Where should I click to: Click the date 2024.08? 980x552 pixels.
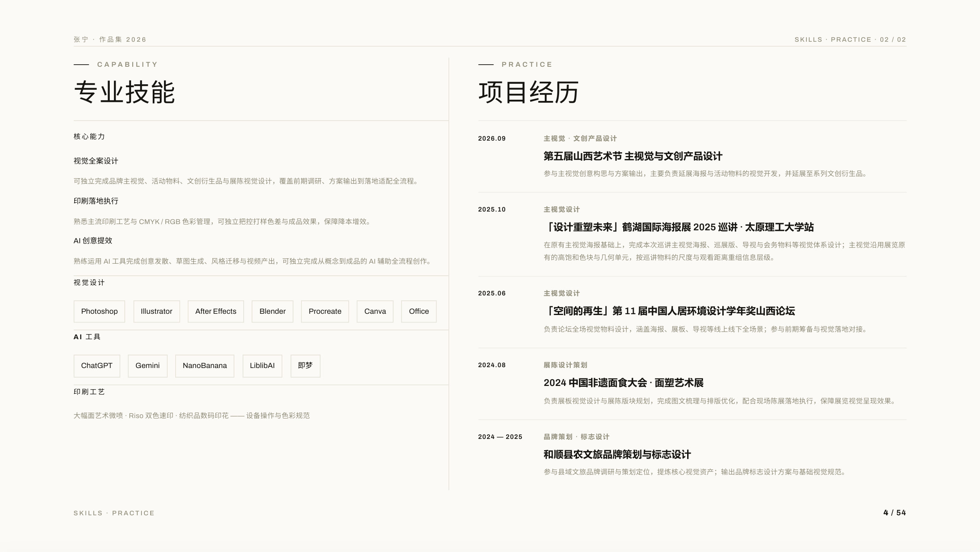[x=492, y=365]
